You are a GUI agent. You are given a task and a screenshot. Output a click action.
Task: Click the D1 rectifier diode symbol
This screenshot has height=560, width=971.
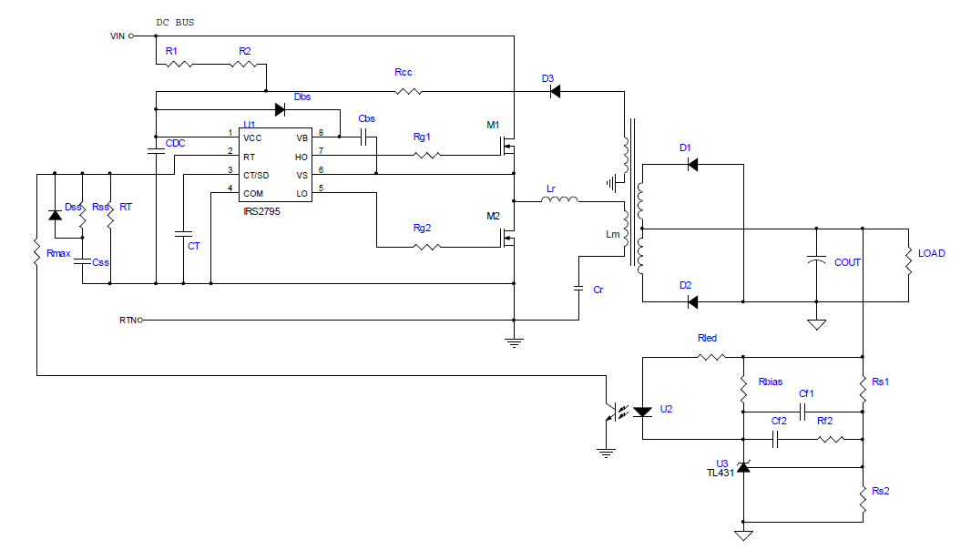[691, 165]
